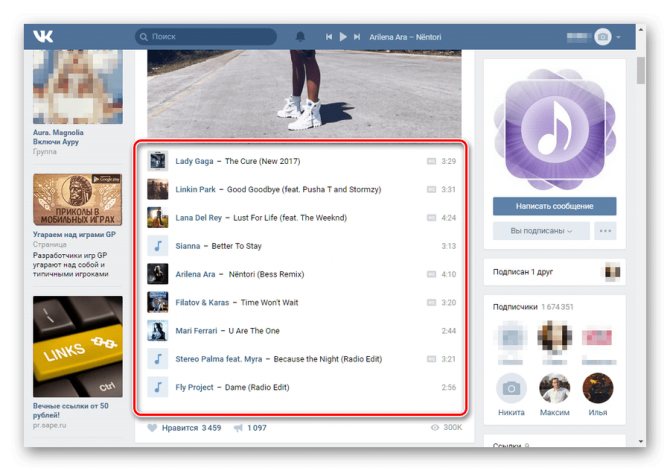670x471 pixels.
Task: Play Sianna Better To Stay note icon
Action: coord(158,246)
